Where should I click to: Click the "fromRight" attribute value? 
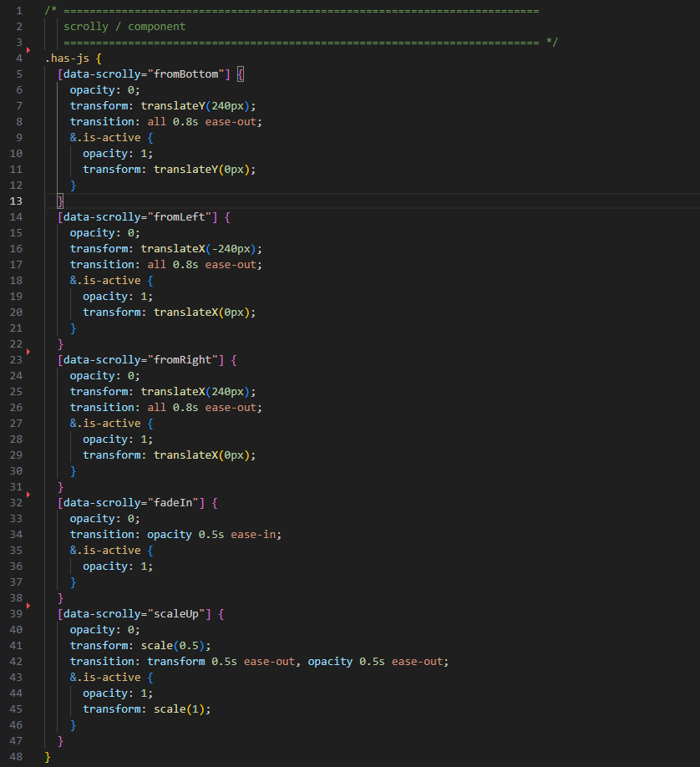[x=183, y=360]
